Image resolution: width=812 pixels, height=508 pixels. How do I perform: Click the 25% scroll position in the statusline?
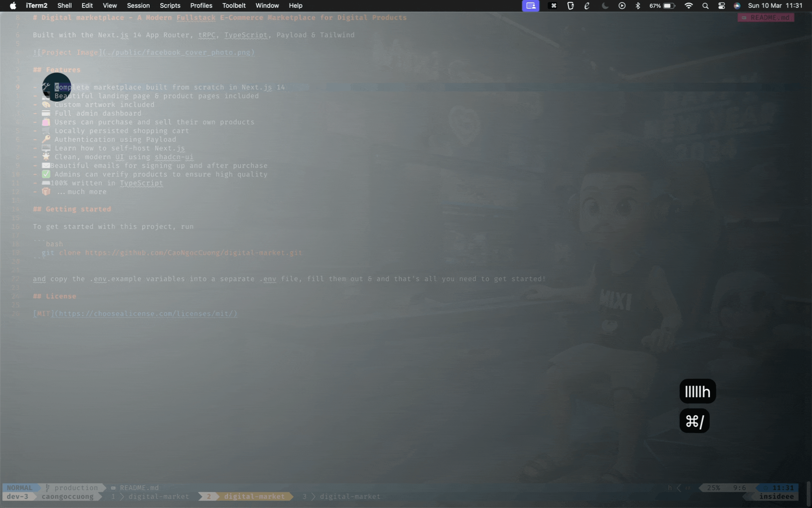[713, 488]
